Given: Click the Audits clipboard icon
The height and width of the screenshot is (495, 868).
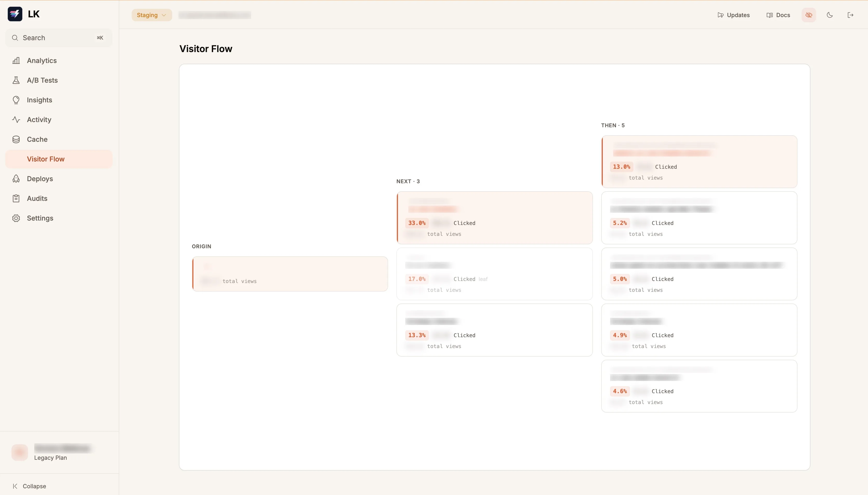Looking at the screenshot, I should 16,199.
